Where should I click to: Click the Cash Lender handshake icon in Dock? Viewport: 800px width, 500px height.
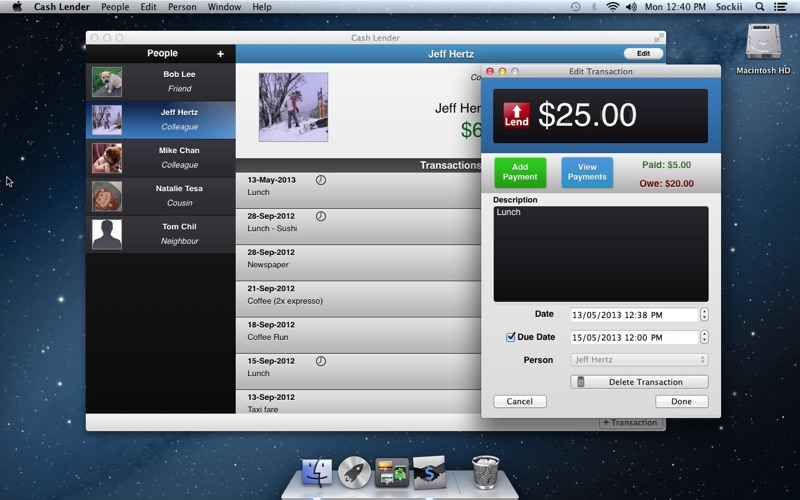tap(429, 472)
